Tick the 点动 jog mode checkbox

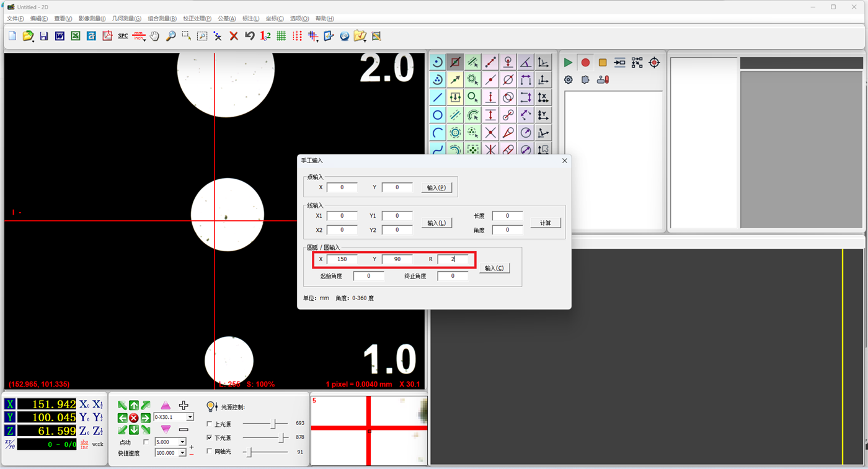pyautogui.click(x=146, y=442)
